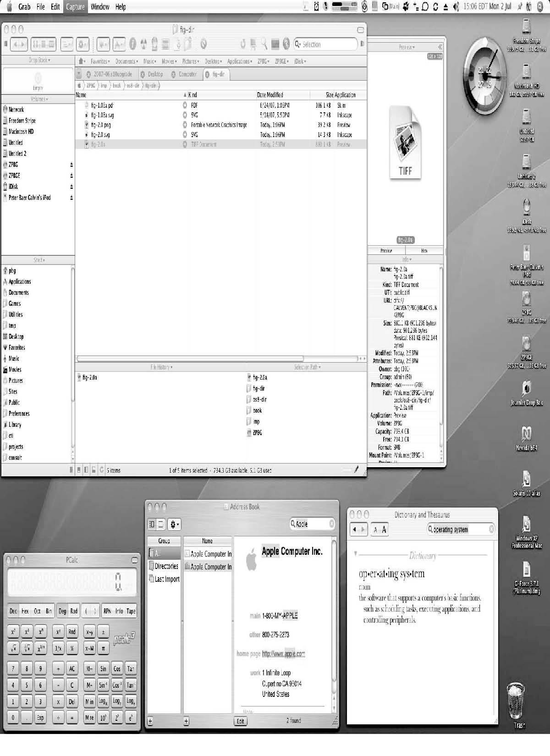550x756 pixels.
Task: Switch PCalc to Bin mode
Action: pos(49,611)
